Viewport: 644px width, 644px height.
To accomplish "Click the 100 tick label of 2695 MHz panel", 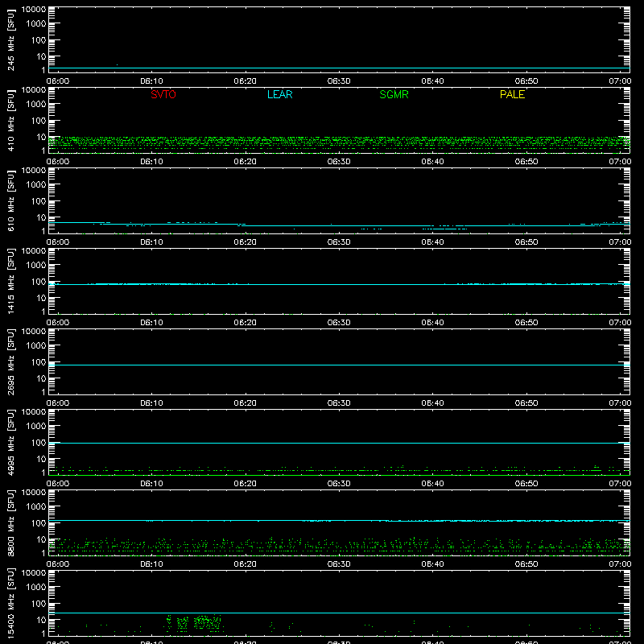I will 39,362.
